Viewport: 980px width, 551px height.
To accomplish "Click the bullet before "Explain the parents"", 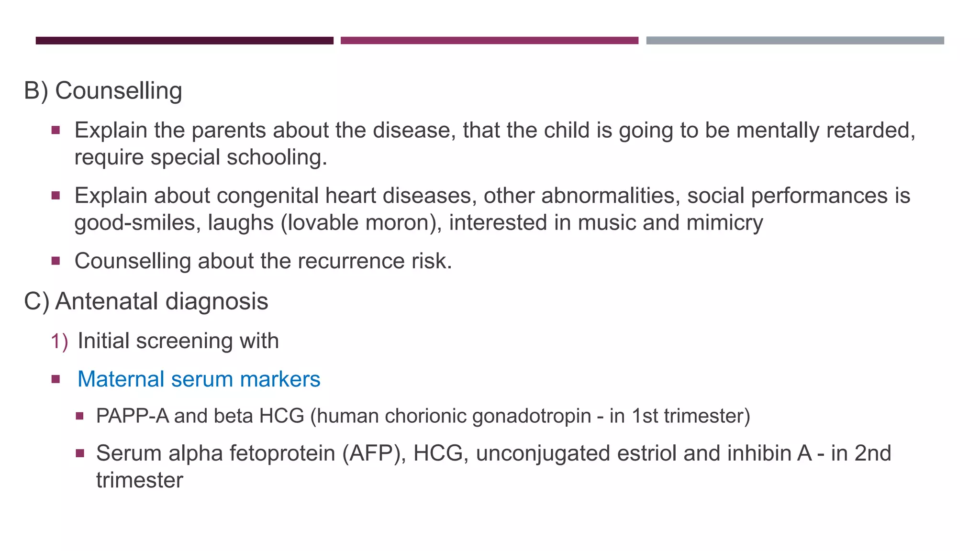I will coord(56,130).
